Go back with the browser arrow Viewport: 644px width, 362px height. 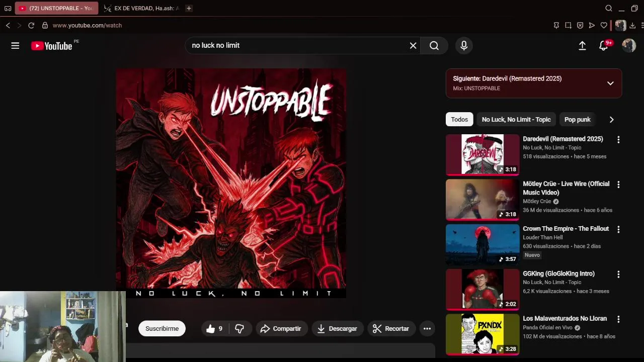pos(8,25)
